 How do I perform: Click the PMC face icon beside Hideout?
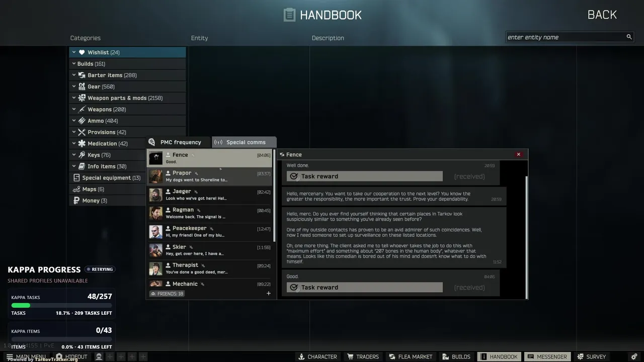[x=99, y=356]
